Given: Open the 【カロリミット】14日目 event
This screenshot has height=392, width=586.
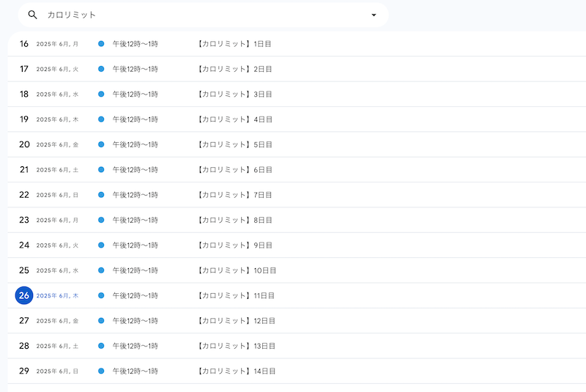Looking at the screenshot, I should (x=237, y=371).
